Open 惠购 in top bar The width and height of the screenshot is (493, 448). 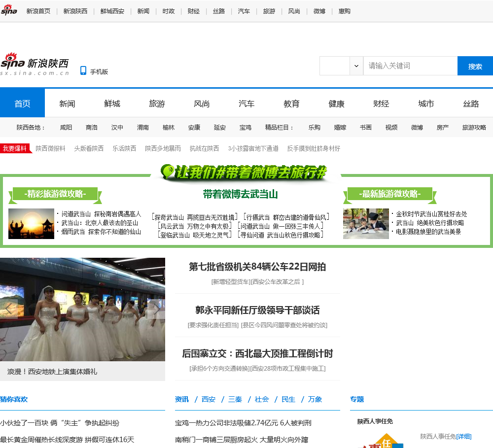(344, 11)
